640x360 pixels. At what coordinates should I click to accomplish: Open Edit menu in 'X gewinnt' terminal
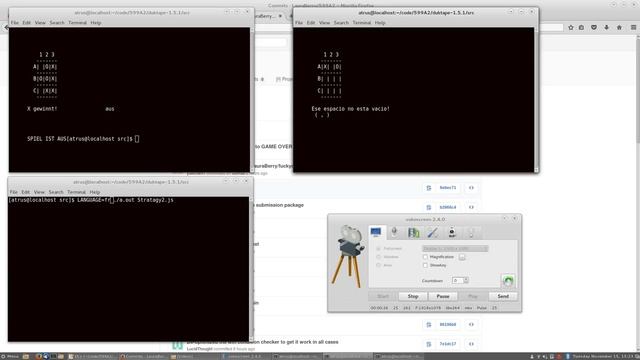(x=27, y=23)
